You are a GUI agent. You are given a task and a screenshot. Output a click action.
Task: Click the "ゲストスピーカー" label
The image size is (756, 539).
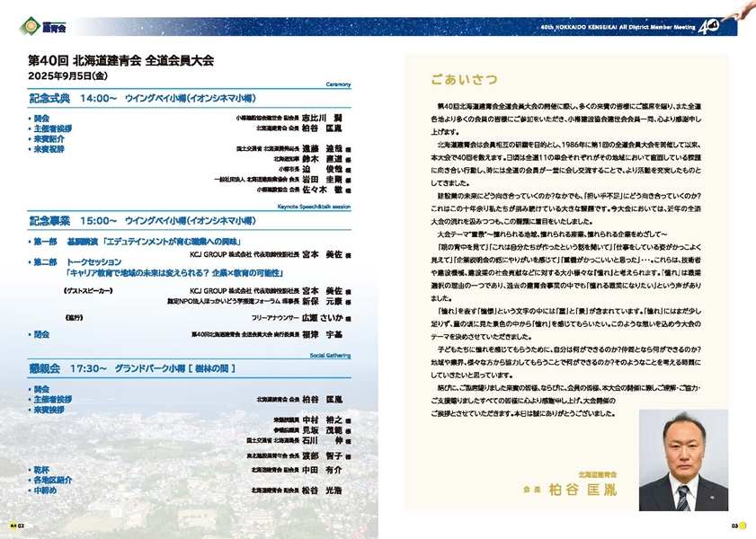click(x=88, y=291)
